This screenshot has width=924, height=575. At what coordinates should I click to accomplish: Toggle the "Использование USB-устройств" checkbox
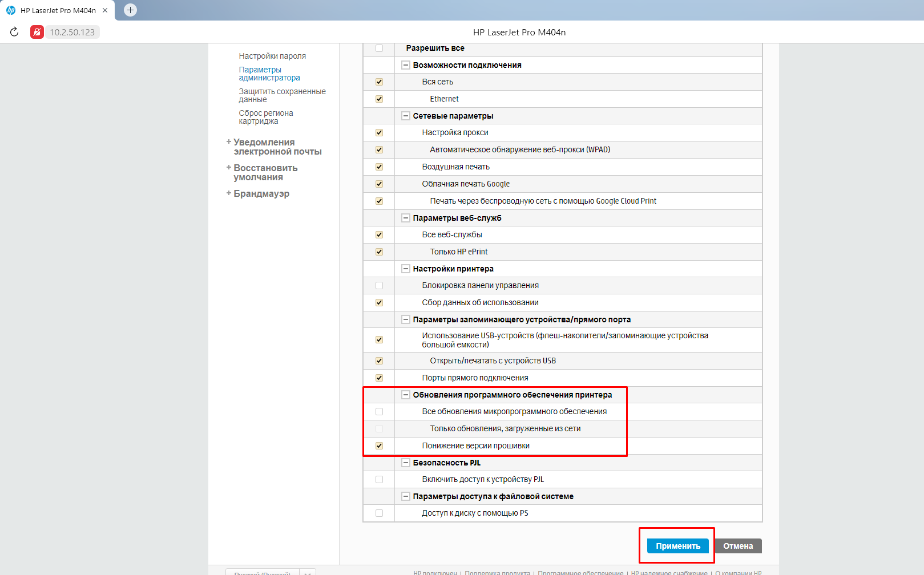point(380,340)
